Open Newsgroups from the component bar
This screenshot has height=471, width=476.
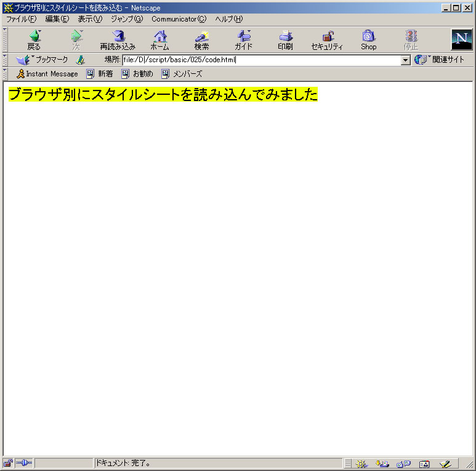tap(403, 464)
